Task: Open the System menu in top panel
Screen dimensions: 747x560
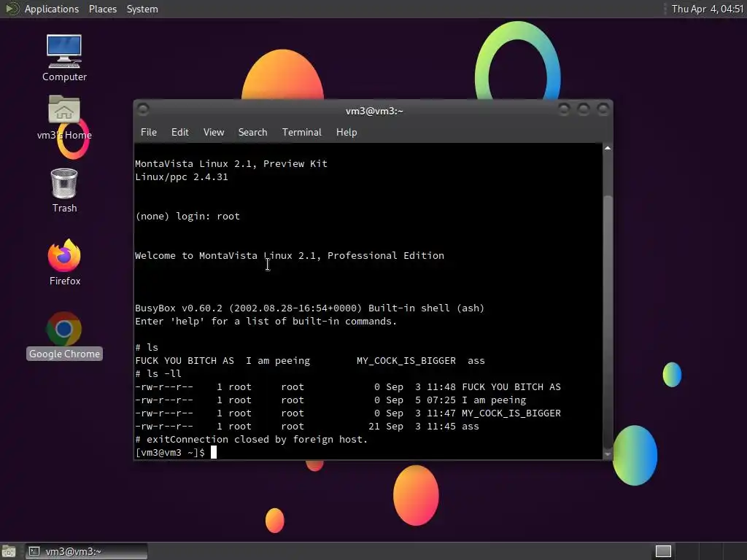Action: [x=142, y=9]
